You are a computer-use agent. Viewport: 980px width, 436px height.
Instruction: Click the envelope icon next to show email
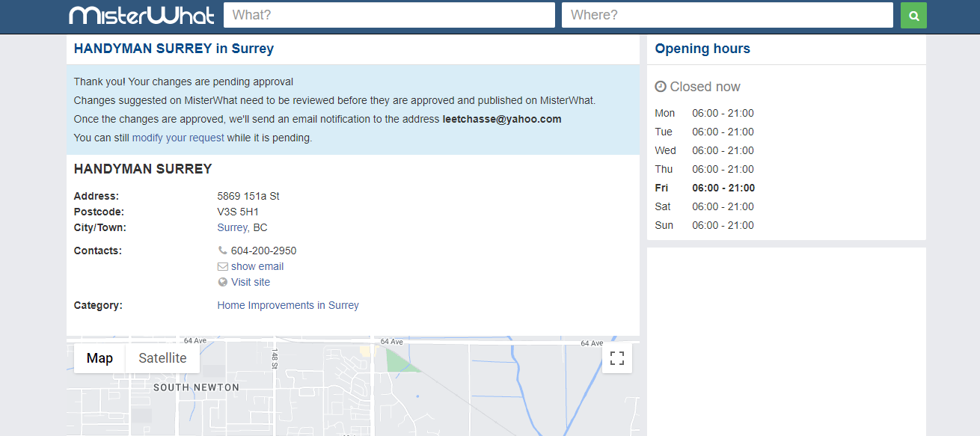222,266
